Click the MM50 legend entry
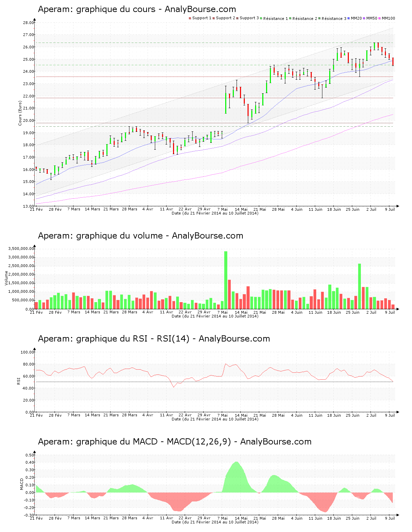Viewport: 412px width, 532px height. 370,18
